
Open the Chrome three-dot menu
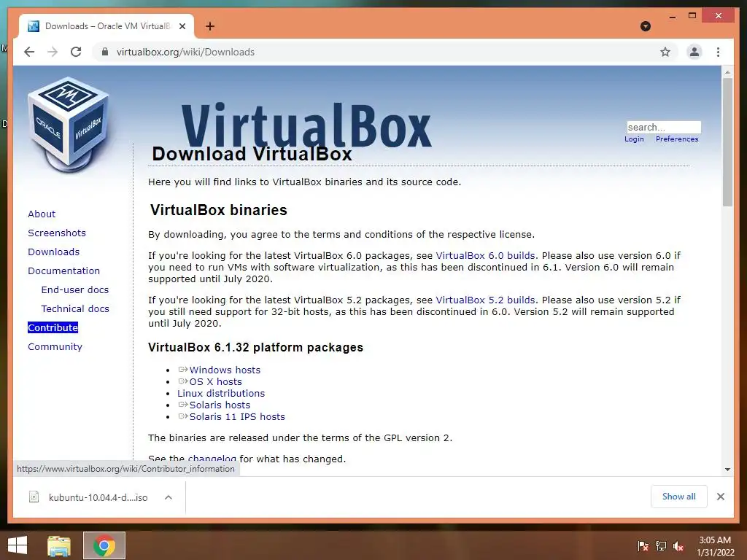tap(718, 52)
